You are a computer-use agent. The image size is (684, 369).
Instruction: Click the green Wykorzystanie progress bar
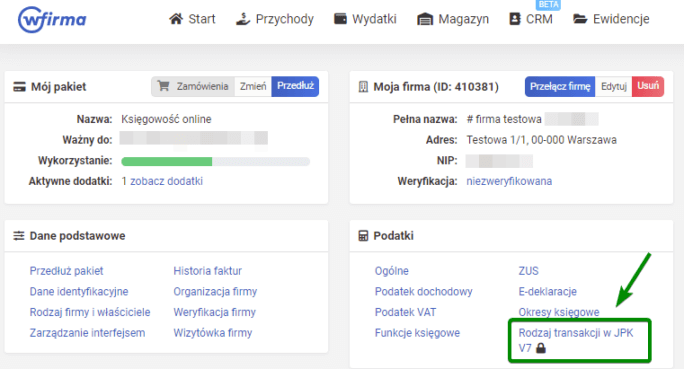click(x=167, y=161)
